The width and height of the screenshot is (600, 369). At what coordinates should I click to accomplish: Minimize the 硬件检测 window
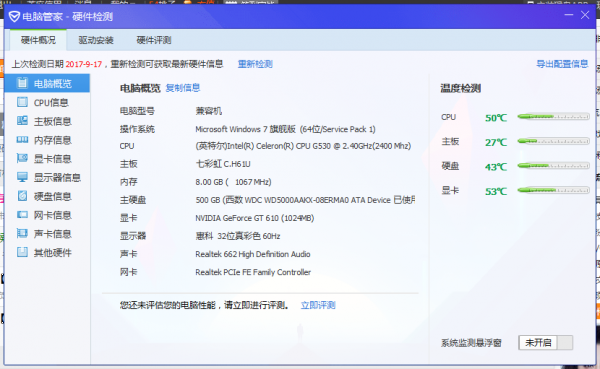[x=569, y=15]
